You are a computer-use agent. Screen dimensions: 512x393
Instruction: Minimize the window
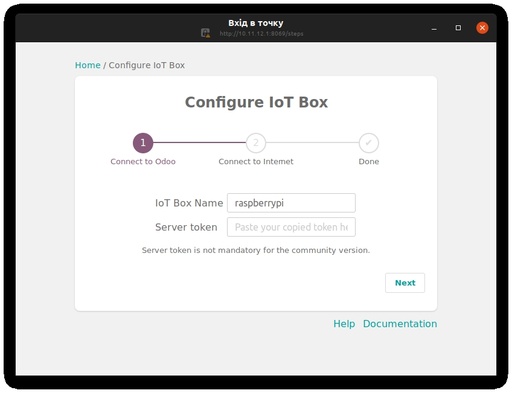pyautogui.click(x=434, y=28)
